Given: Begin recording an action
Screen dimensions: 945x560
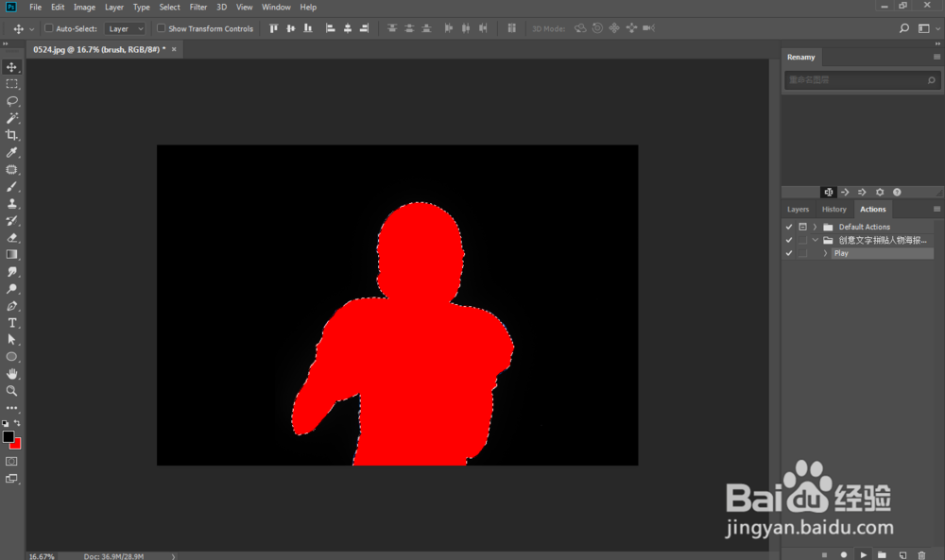Looking at the screenshot, I should click(x=844, y=554).
